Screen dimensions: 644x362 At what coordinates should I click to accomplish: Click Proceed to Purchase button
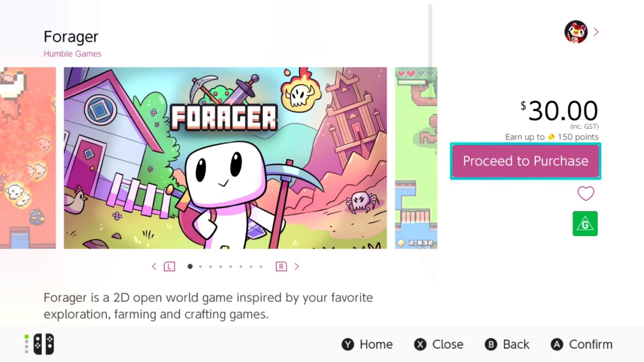coord(526,161)
